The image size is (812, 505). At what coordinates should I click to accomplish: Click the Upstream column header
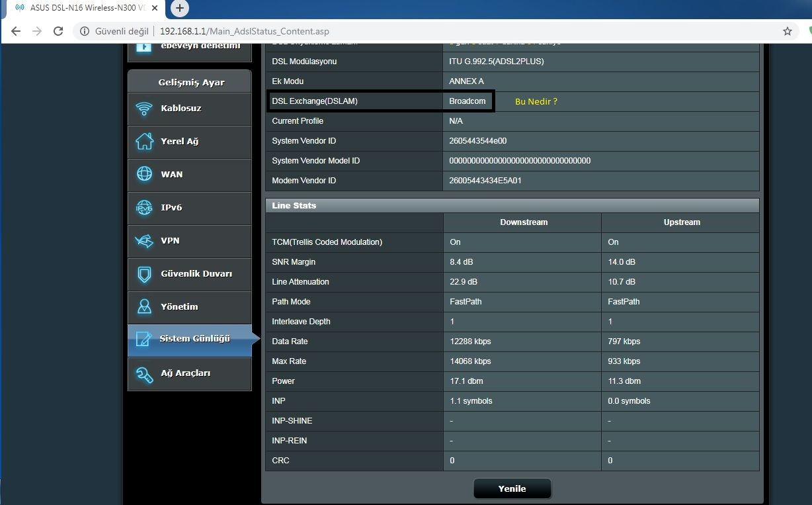click(x=682, y=222)
